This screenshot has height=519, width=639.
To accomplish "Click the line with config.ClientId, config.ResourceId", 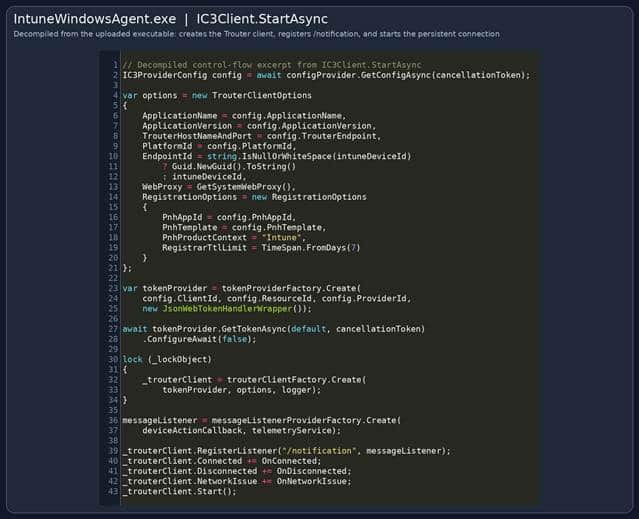I will tap(277, 299).
